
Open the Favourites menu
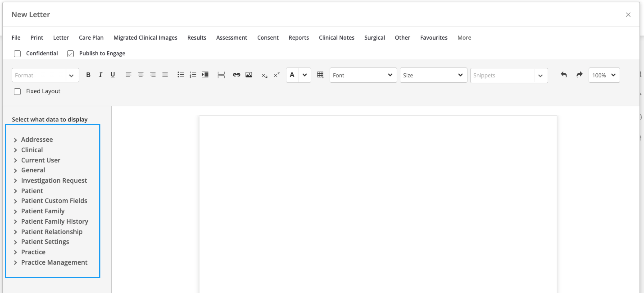433,38
